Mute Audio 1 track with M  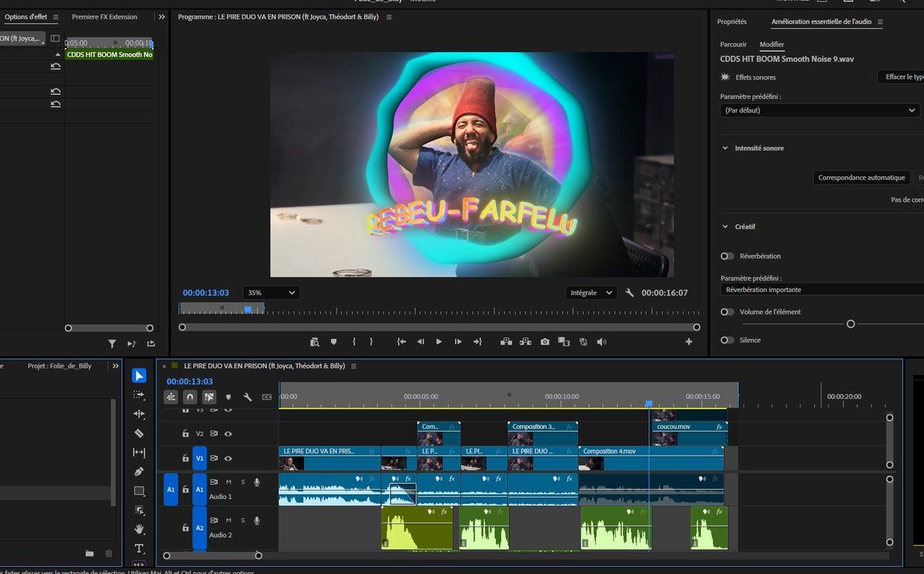pos(228,482)
